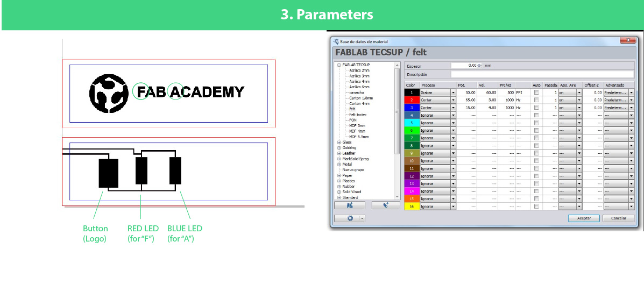This screenshot has width=644, height=284.
Task: Select Acrilico 3mm in the material tree
Action: (x=359, y=76)
